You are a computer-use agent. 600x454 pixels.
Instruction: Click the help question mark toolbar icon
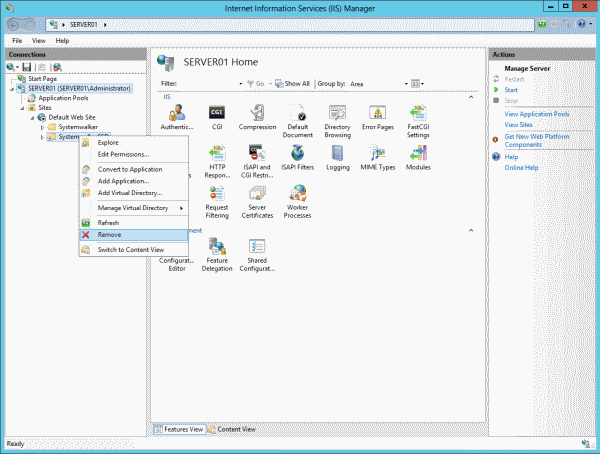click(581, 24)
